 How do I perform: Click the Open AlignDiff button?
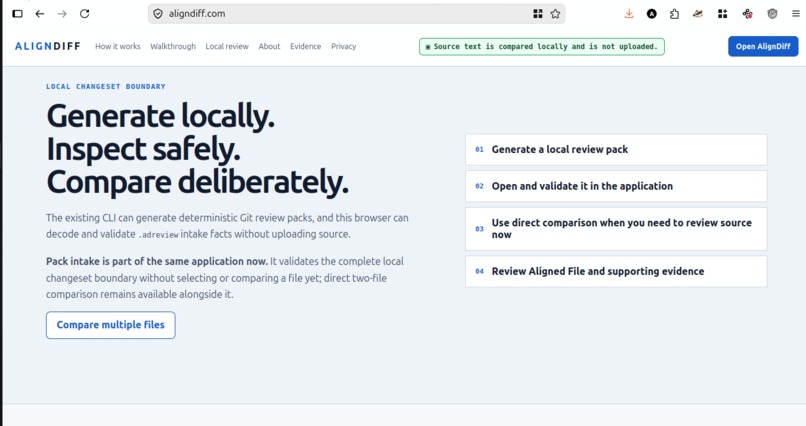point(763,46)
